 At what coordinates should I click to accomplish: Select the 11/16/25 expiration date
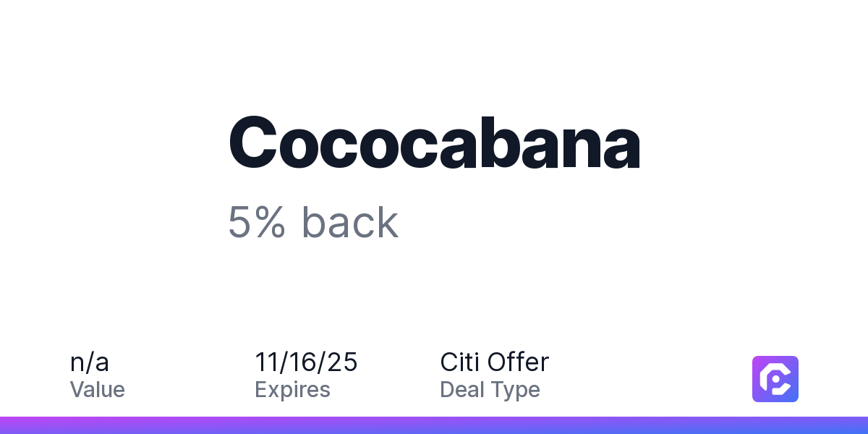coord(306,362)
